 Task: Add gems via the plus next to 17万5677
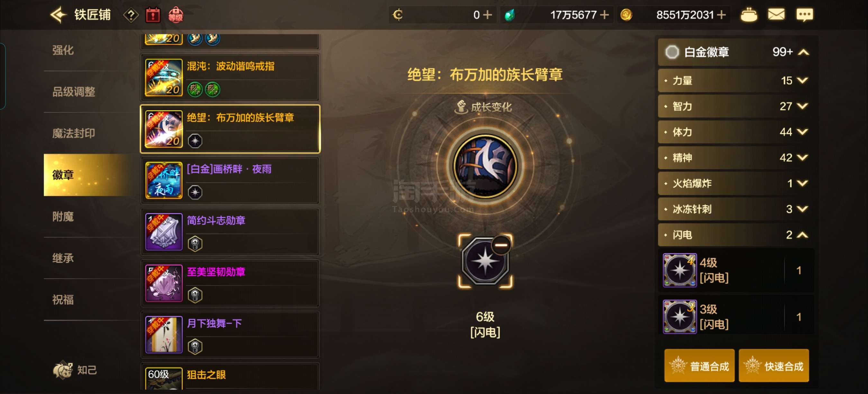pyautogui.click(x=604, y=15)
